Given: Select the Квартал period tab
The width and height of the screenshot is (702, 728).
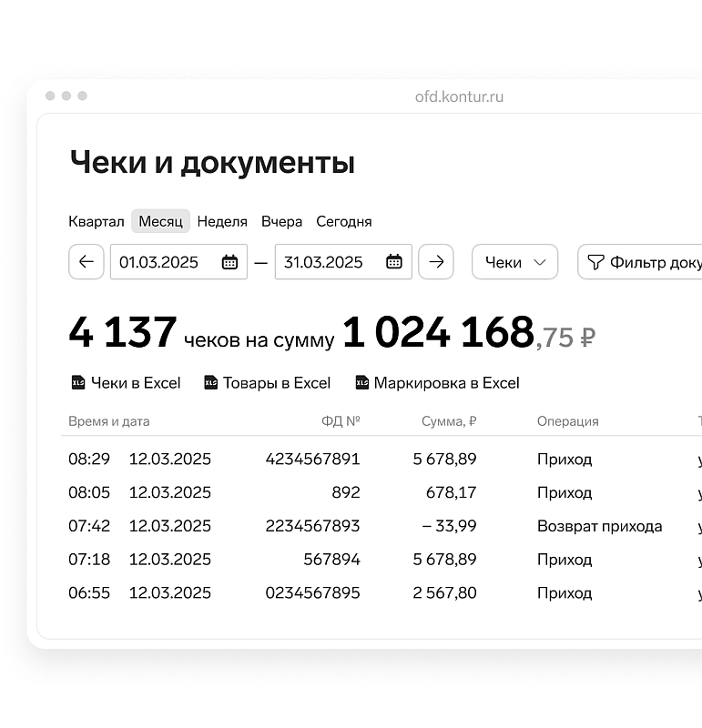Looking at the screenshot, I should 97,221.
